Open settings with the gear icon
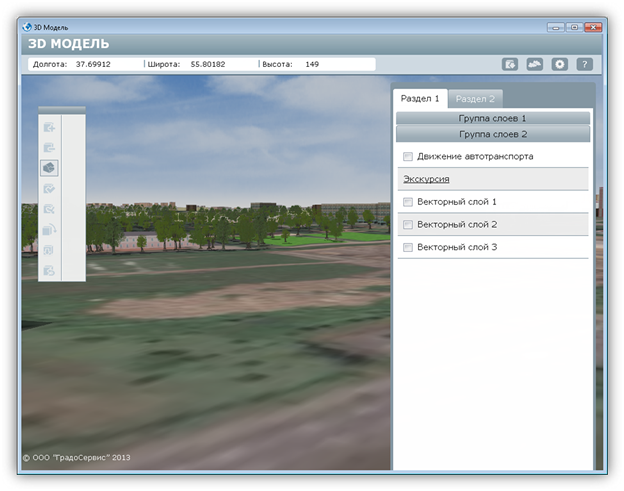This screenshot has height=491, width=624. (560, 64)
